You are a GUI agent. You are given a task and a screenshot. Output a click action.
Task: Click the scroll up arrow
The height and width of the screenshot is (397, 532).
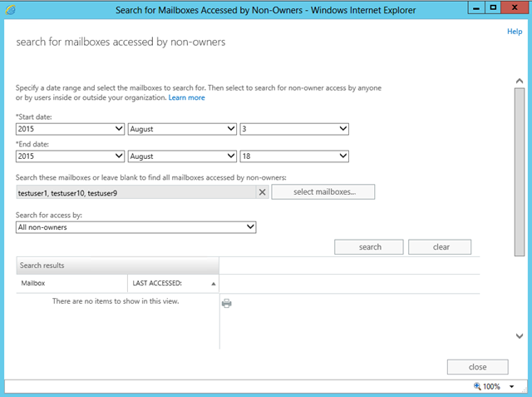pos(519,81)
